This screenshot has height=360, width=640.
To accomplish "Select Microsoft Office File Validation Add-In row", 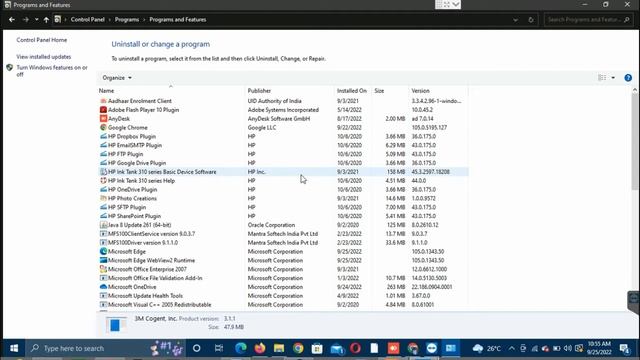I will [283, 278].
